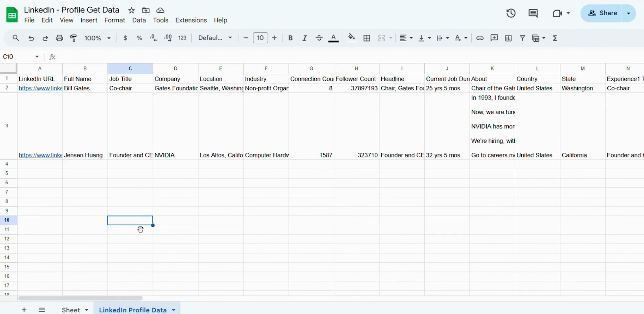The width and height of the screenshot is (644, 314).
Task: Open Bill Gates LinkedIn URL link
Action: point(40,88)
